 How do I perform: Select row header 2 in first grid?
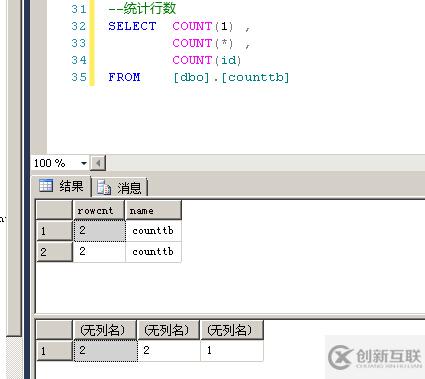(x=54, y=252)
